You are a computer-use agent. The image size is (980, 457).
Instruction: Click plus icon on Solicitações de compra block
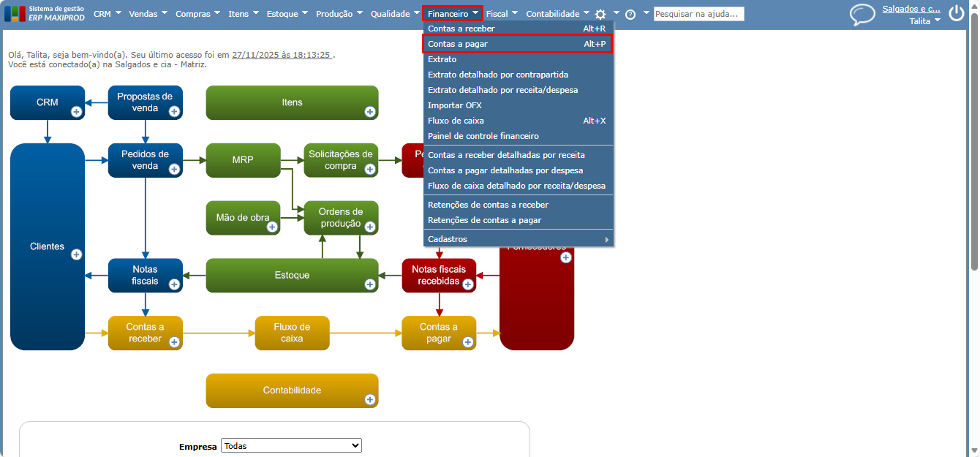pos(370,169)
